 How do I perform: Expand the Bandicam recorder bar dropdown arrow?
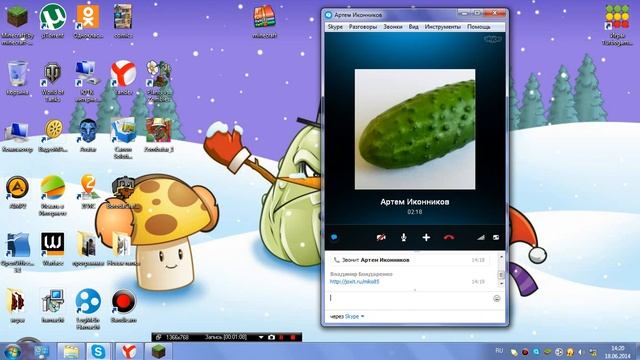(261, 338)
